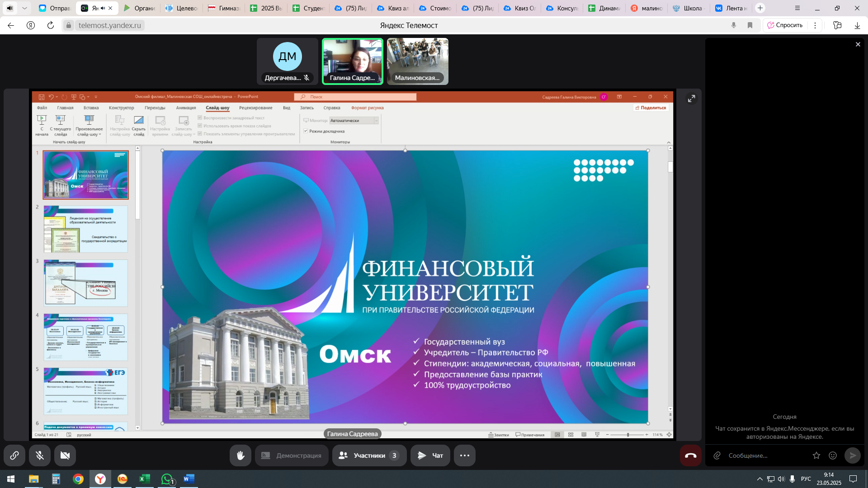
Task: Adjust the PowerPoint zoom slider
Action: click(x=627, y=435)
